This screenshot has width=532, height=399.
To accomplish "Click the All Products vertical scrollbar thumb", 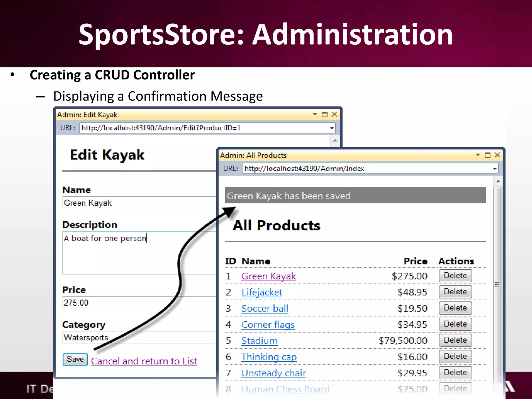I will (x=498, y=285).
